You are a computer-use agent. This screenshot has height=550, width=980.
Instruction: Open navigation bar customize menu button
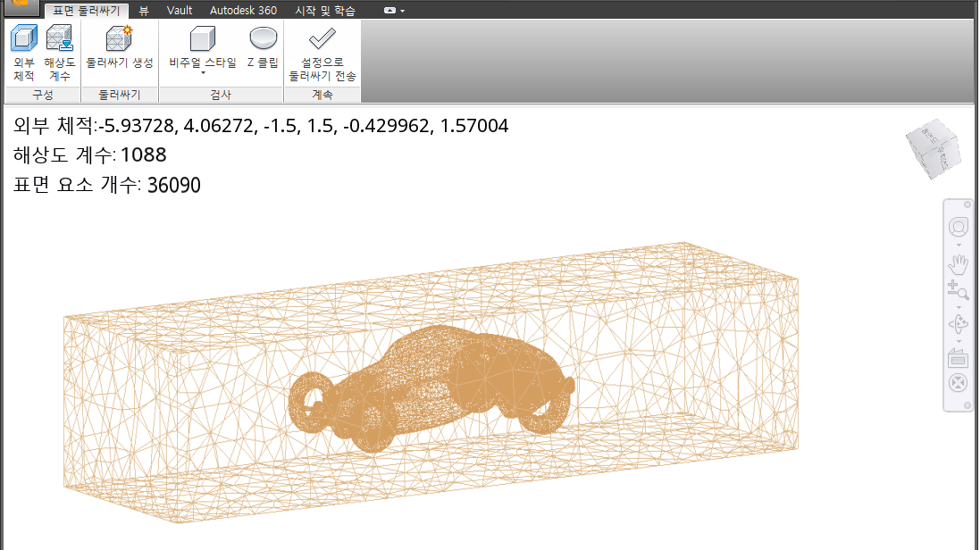[967, 405]
